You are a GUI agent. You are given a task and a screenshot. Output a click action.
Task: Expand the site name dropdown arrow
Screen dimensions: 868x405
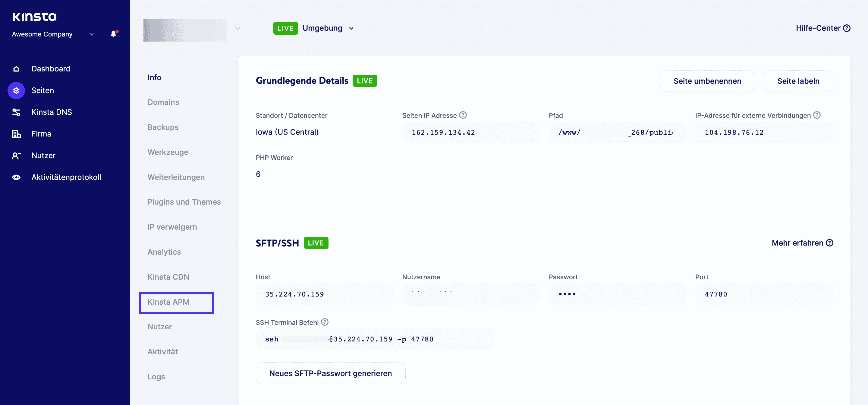pos(237,28)
